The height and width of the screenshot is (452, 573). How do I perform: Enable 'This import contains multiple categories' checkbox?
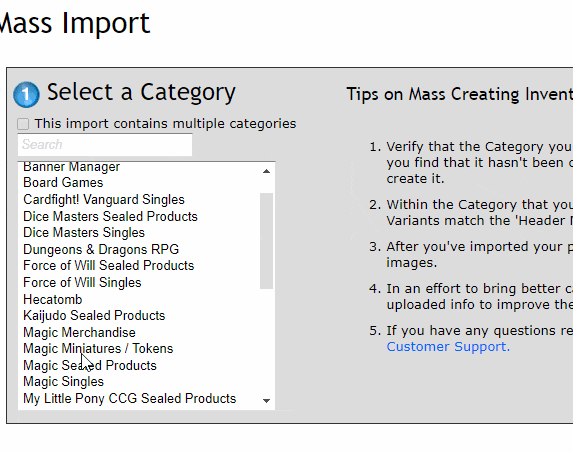coord(23,124)
